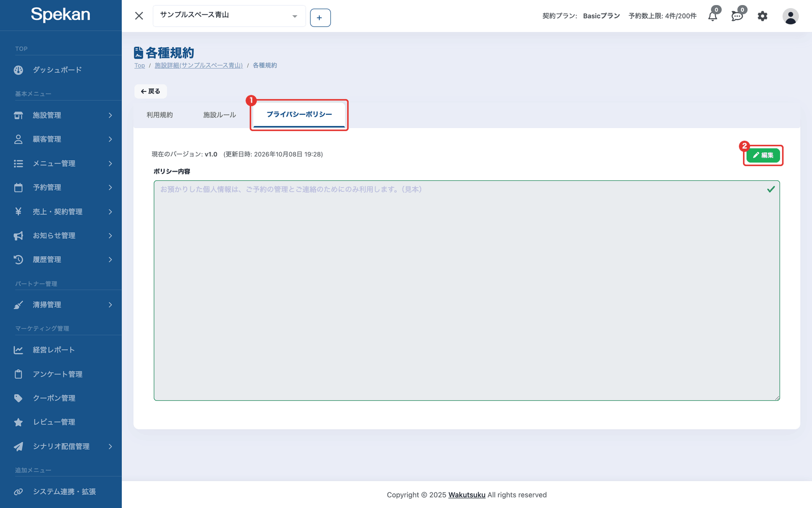This screenshot has height=508, width=812.
Task: Expand the お知らせ管理 submenu chevron
Action: [110, 236]
